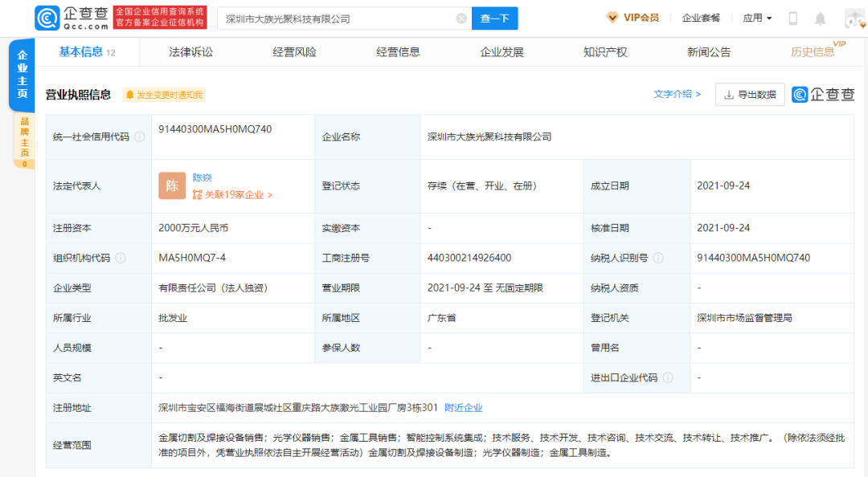Expand the 文字介绍 text introduction
868x477 pixels.
coord(677,94)
